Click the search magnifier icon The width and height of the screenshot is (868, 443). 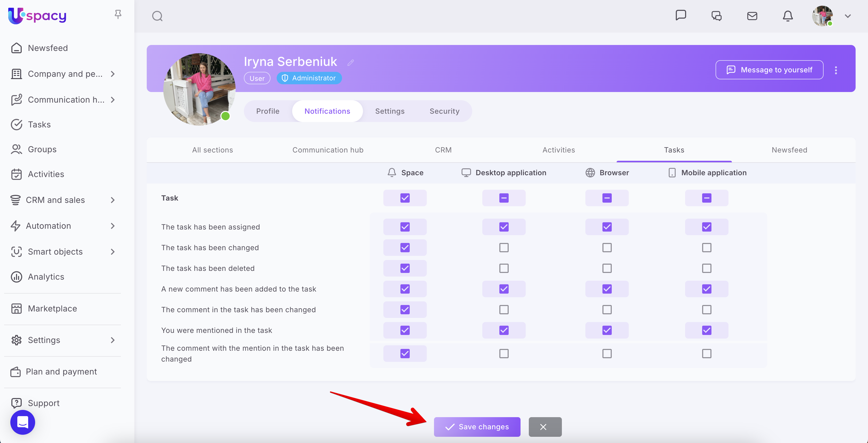point(157,16)
